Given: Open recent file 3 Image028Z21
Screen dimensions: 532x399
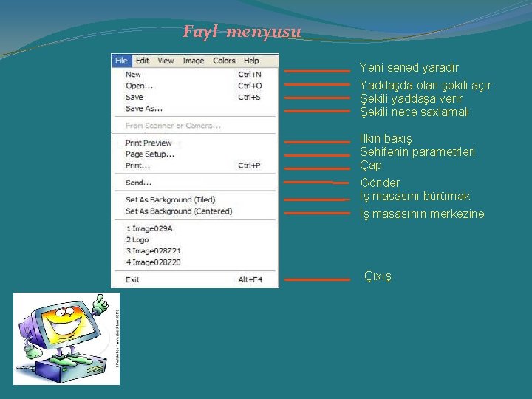Looking at the screenshot, I should [x=195, y=251].
